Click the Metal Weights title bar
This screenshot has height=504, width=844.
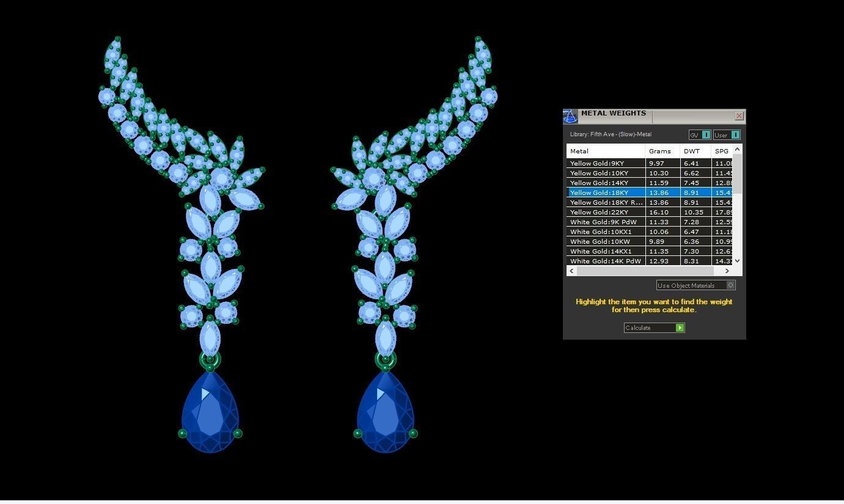[654, 116]
